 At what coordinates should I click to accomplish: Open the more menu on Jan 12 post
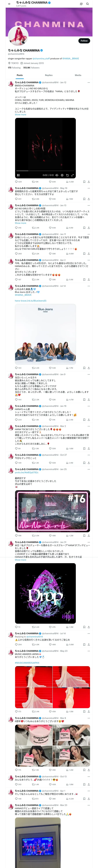(89, 82)
